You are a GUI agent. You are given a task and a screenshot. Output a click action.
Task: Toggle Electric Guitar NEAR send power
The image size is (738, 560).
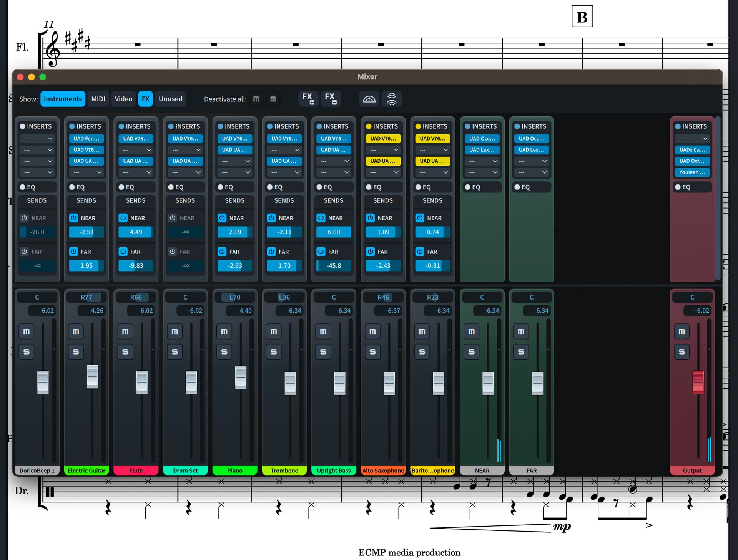point(73,218)
